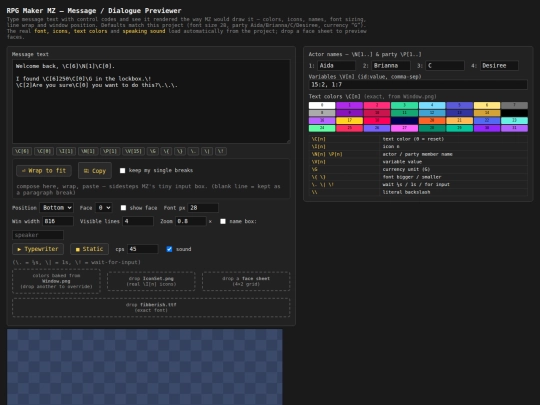Toggle the show face checkbox
Screen dimensions: 540x405
coord(123,208)
